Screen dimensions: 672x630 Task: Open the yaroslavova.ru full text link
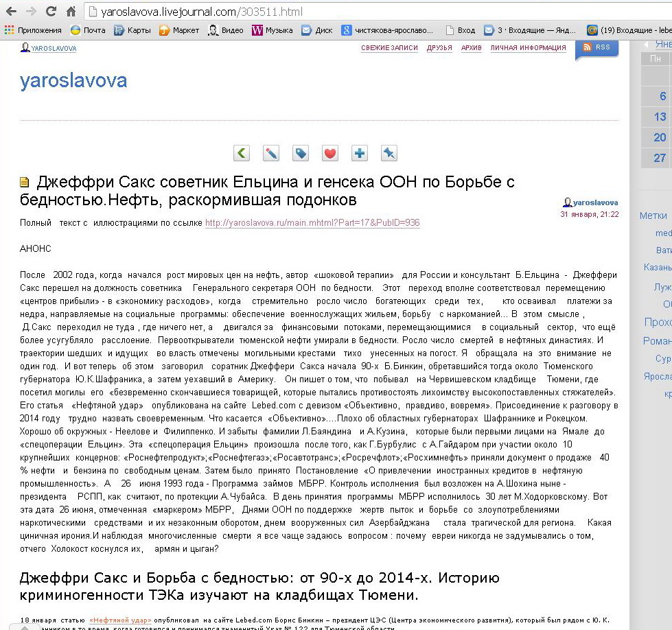click(x=312, y=223)
